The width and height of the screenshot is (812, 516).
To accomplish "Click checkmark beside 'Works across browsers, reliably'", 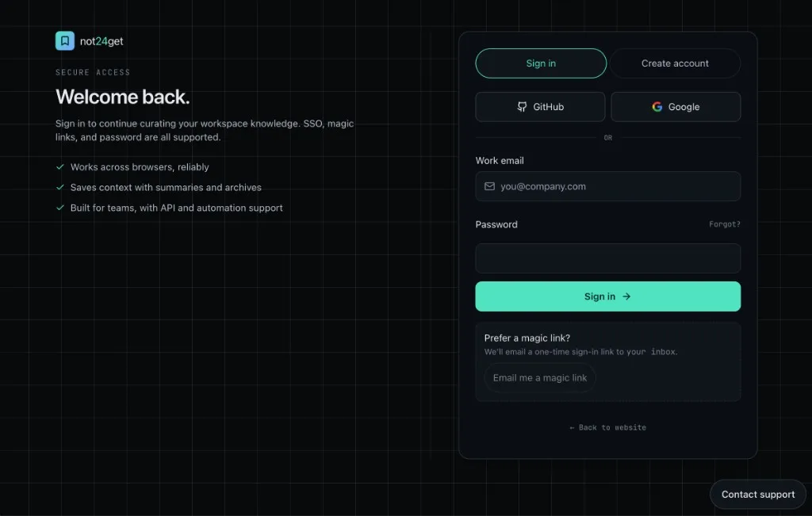I will pyautogui.click(x=60, y=166).
